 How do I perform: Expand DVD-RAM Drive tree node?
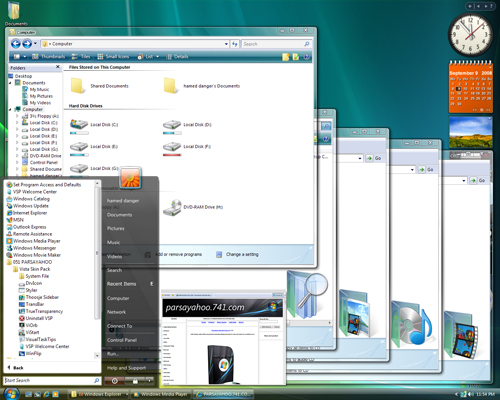click(x=17, y=156)
